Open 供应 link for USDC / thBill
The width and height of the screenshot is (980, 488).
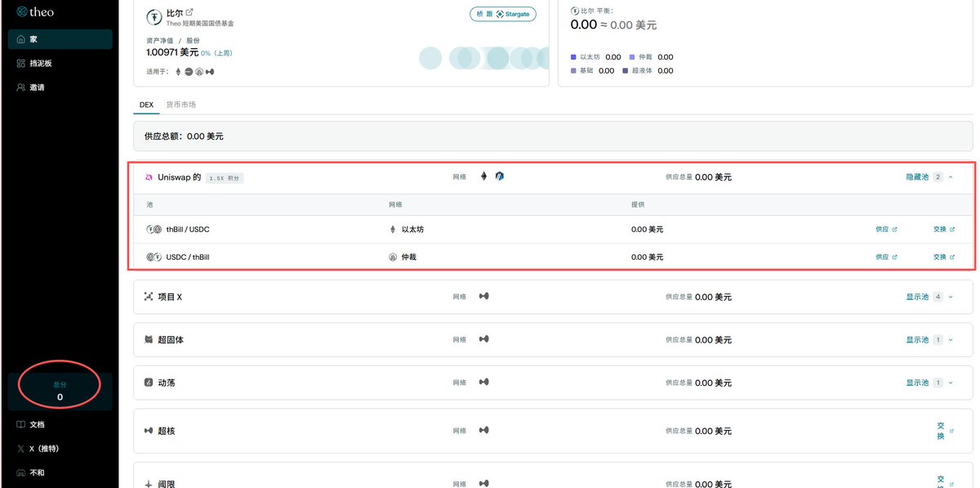pos(886,257)
